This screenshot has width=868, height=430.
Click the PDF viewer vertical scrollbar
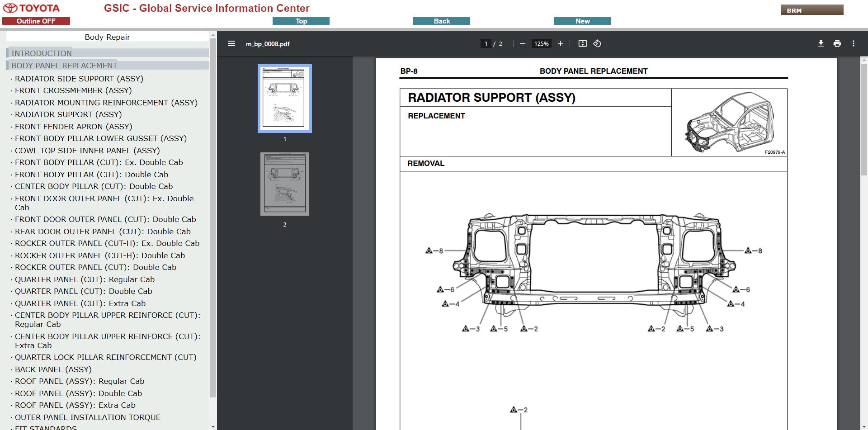(864, 120)
